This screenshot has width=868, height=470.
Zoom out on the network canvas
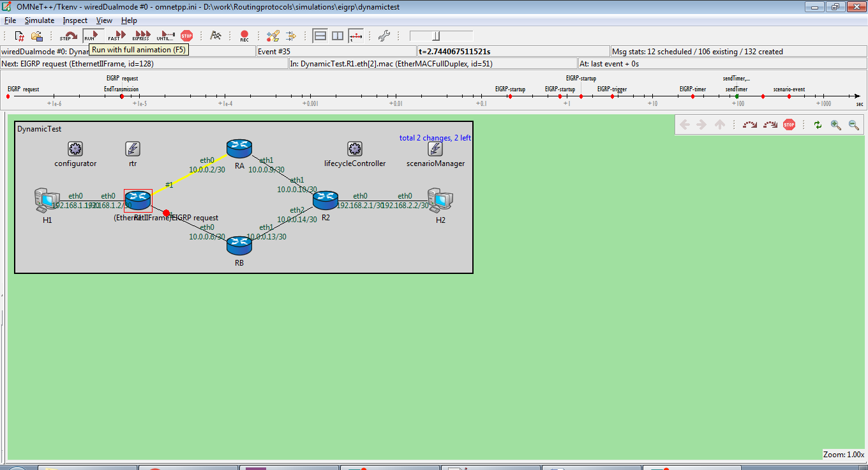[x=853, y=125]
